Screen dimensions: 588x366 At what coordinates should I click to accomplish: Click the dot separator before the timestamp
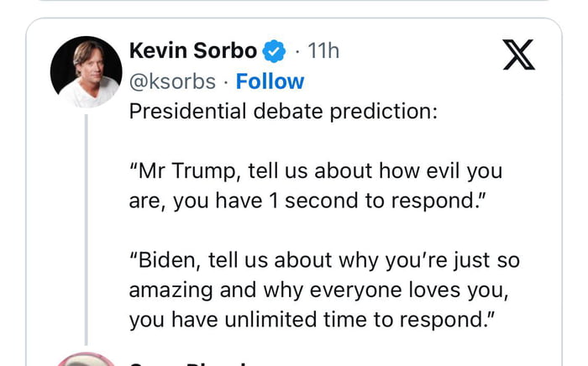click(x=297, y=51)
